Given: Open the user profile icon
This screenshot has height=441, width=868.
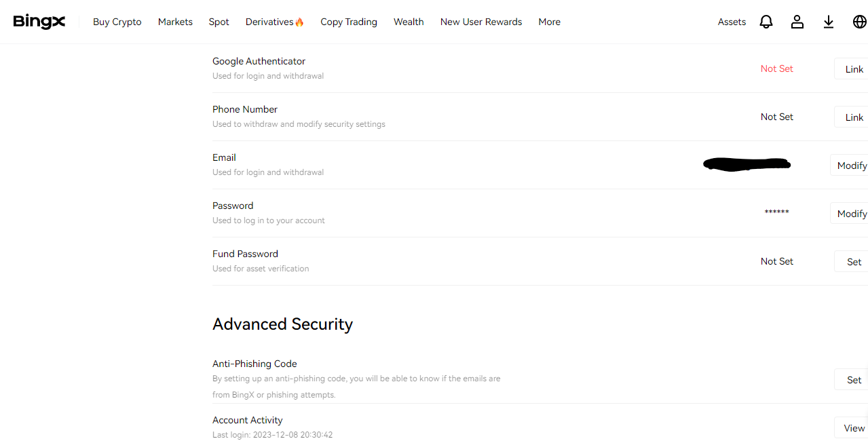Looking at the screenshot, I should click(797, 22).
